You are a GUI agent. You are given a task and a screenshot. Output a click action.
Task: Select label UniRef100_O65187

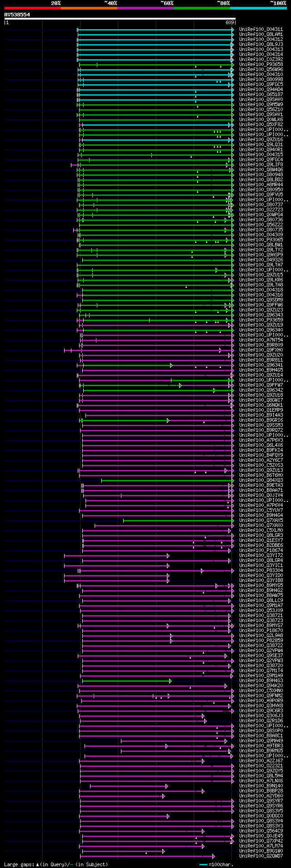point(261,95)
